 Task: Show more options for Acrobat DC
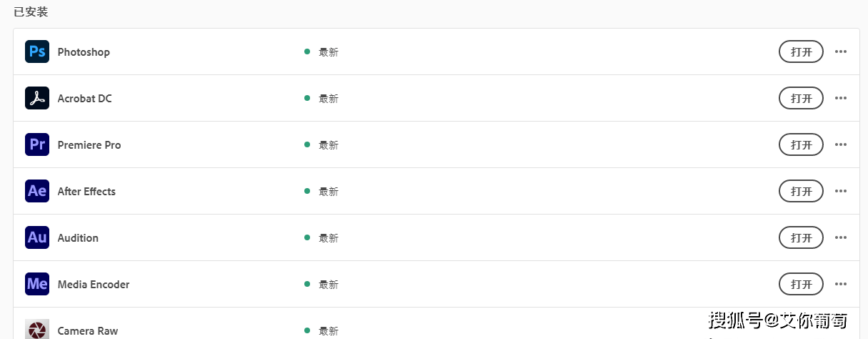(x=841, y=99)
